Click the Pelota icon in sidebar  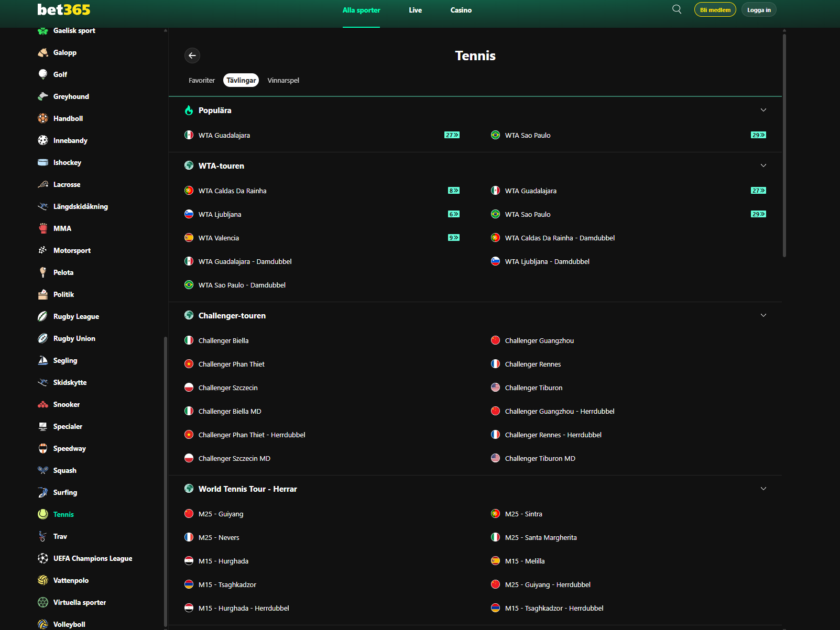[43, 272]
